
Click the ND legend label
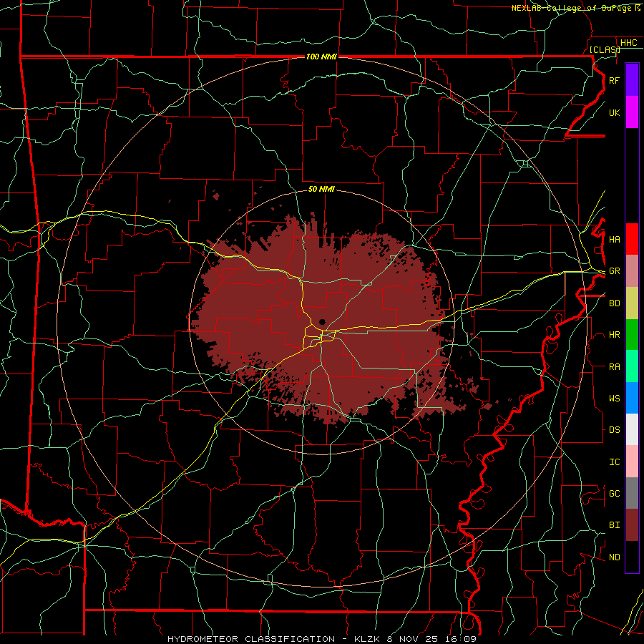coord(614,557)
